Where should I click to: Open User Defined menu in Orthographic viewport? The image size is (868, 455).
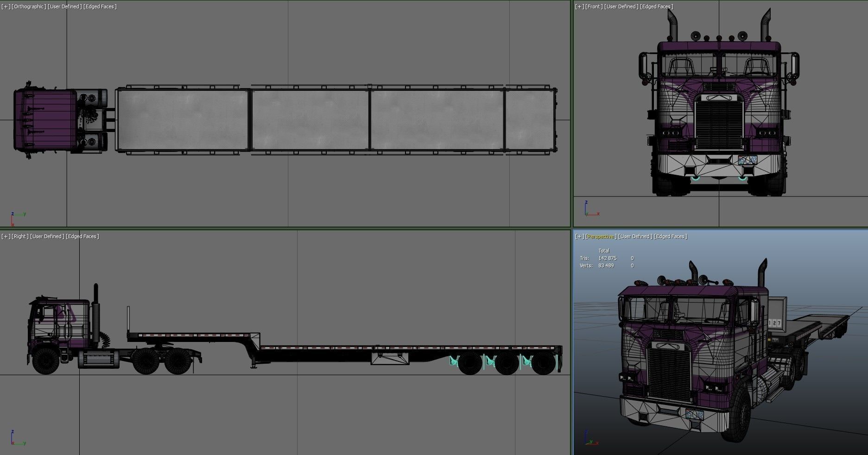65,6
